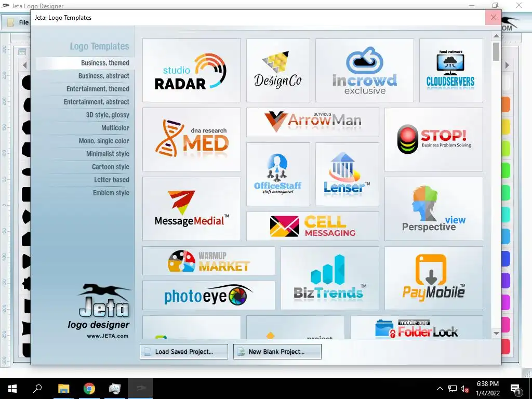Pick the yellow swatch in main window palette
Screen dimensions: 532x399
[x=506, y=127]
